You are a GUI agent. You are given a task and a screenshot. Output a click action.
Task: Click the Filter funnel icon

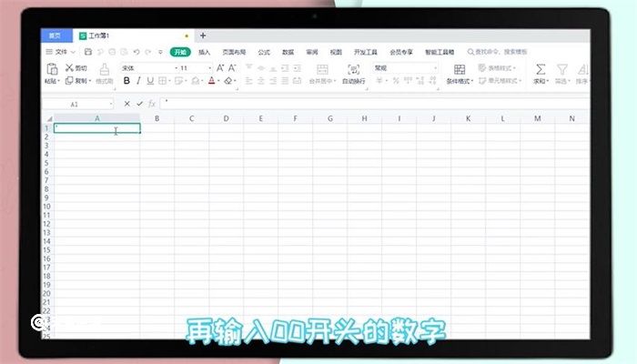click(x=562, y=69)
